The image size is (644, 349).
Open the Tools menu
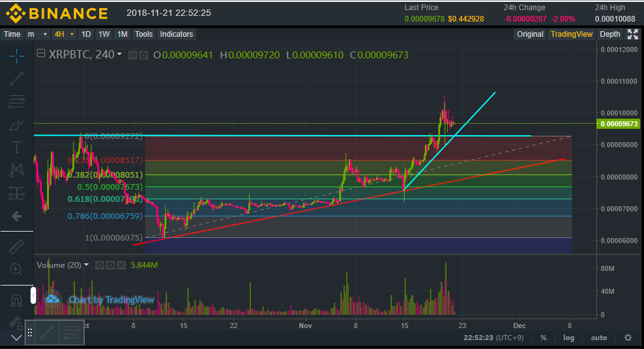(x=144, y=34)
